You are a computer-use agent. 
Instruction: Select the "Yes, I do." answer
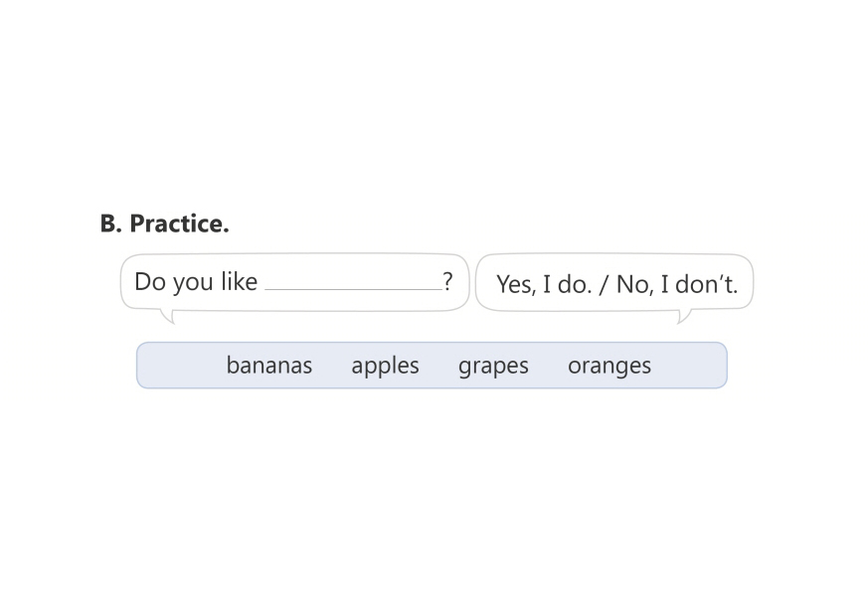(x=543, y=285)
